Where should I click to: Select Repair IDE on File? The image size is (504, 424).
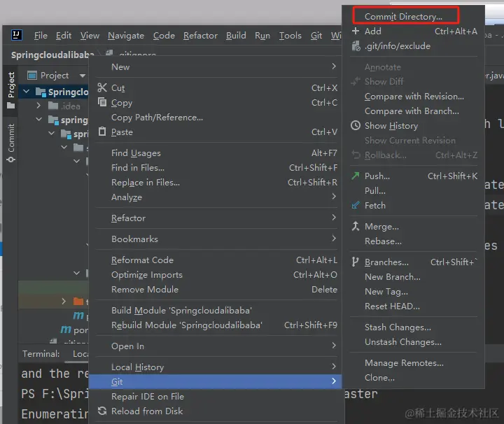[x=147, y=396]
